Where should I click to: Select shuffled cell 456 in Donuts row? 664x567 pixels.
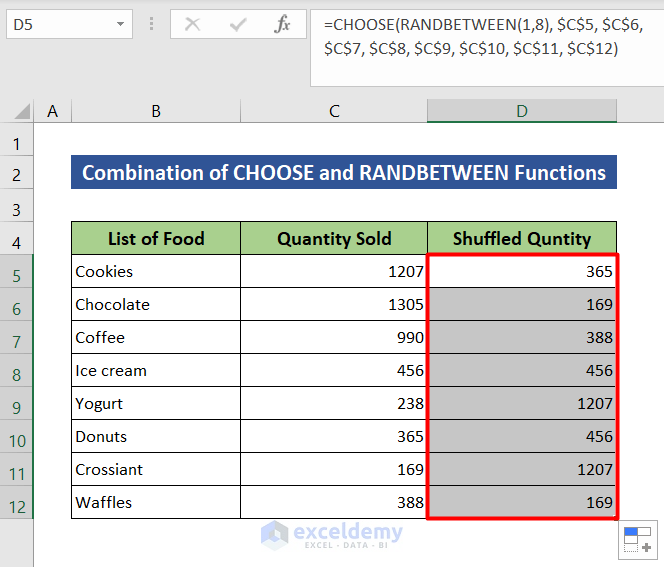[x=522, y=437]
